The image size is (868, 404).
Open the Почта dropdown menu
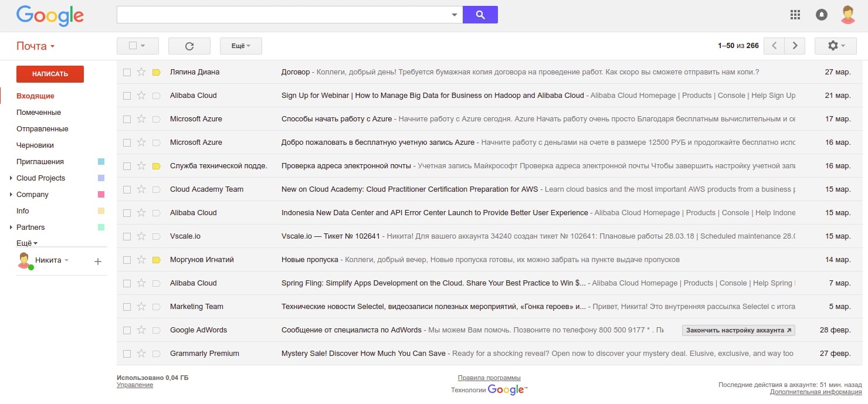[x=35, y=46]
